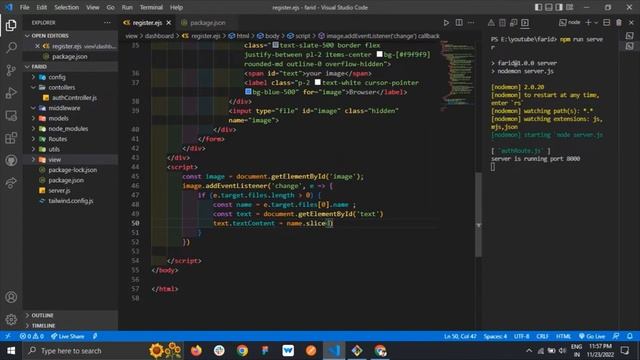Open the Source Control view

11,70
